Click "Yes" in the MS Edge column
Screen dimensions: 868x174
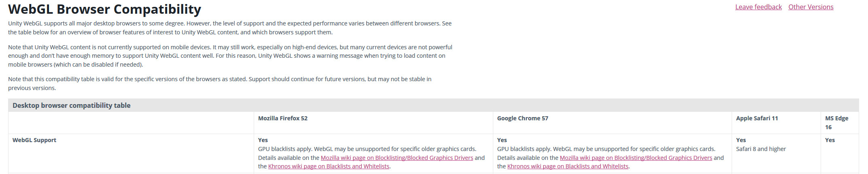[830, 140]
